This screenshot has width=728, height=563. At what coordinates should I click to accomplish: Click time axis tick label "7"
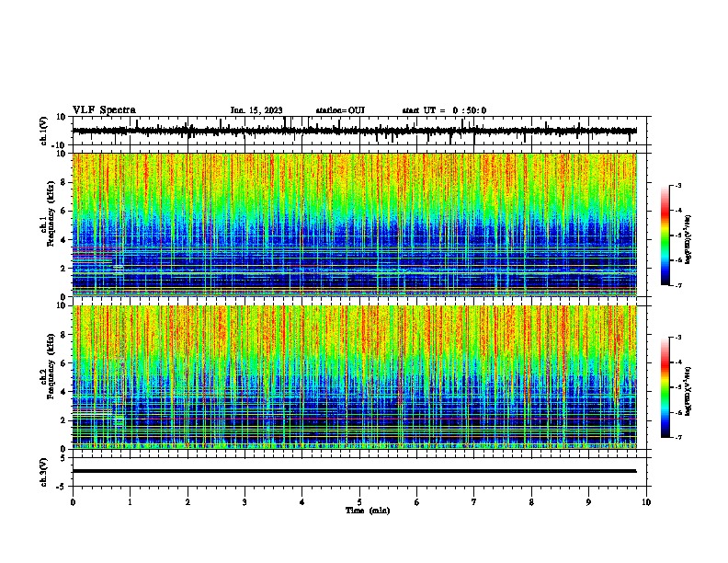(x=474, y=502)
